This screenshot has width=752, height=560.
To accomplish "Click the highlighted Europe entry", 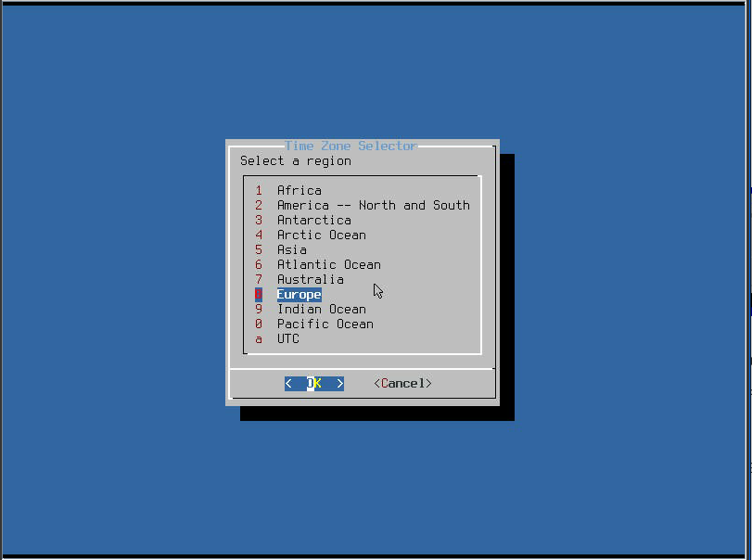I will [300, 295].
